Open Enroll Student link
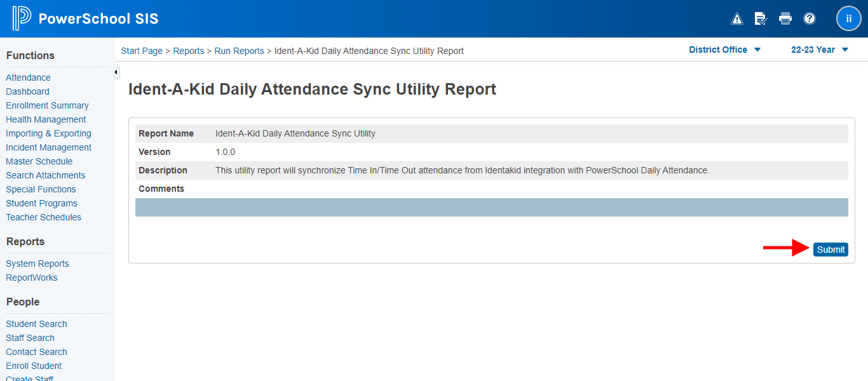Viewport: 868px width, 381px height. 34,366
